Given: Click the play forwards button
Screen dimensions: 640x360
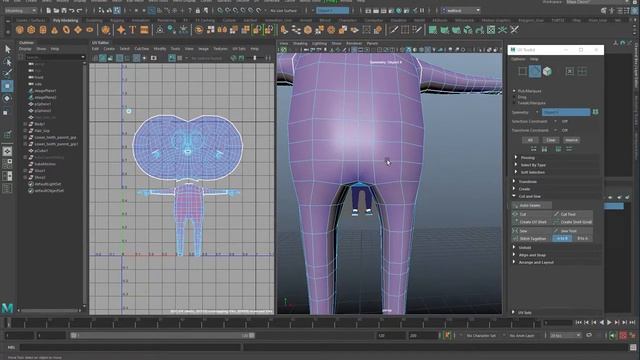Looking at the screenshot, I should [609, 322].
